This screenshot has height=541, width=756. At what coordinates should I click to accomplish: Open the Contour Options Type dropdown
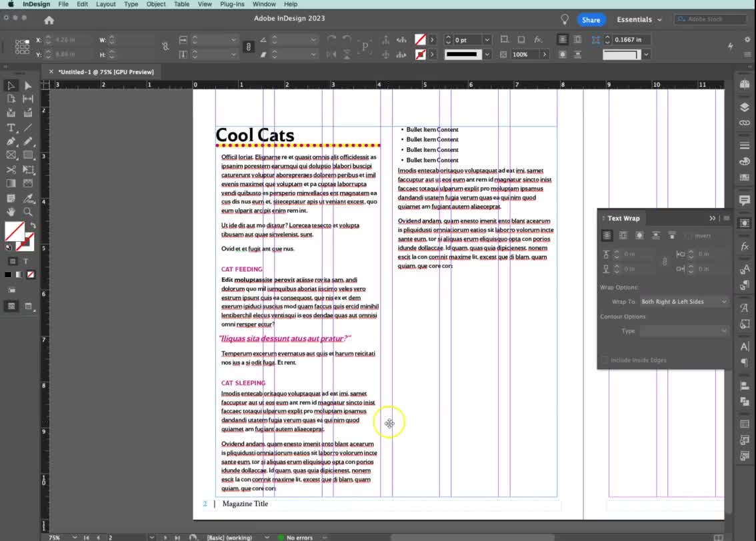(685, 330)
